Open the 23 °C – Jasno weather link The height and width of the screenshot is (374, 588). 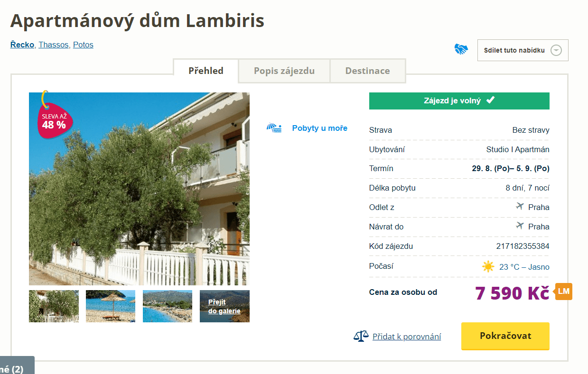(x=524, y=267)
